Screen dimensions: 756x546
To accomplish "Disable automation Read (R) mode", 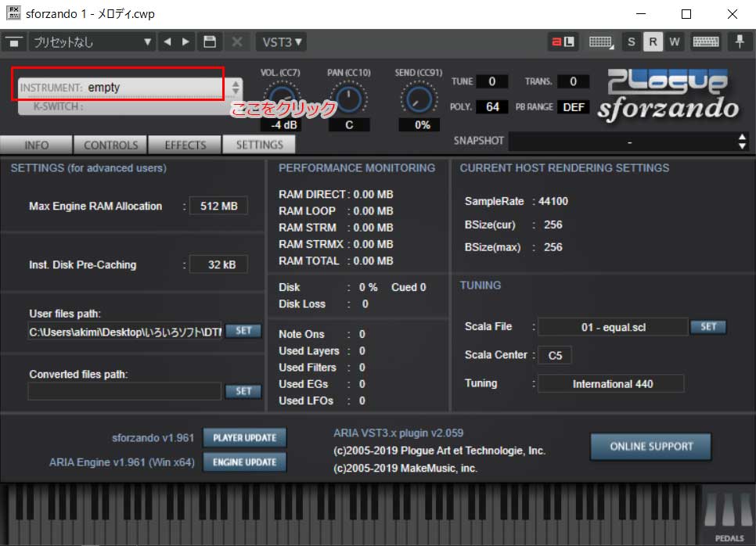I will pos(653,41).
